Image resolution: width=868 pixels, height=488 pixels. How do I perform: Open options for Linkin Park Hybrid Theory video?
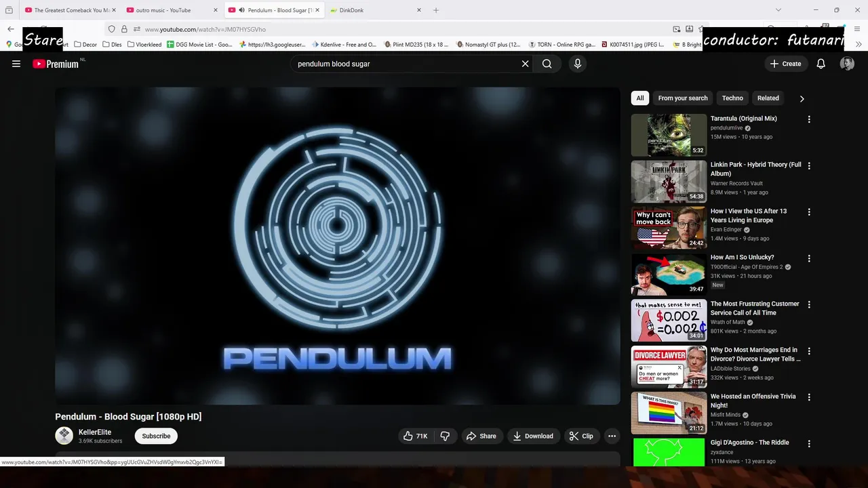point(809,165)
